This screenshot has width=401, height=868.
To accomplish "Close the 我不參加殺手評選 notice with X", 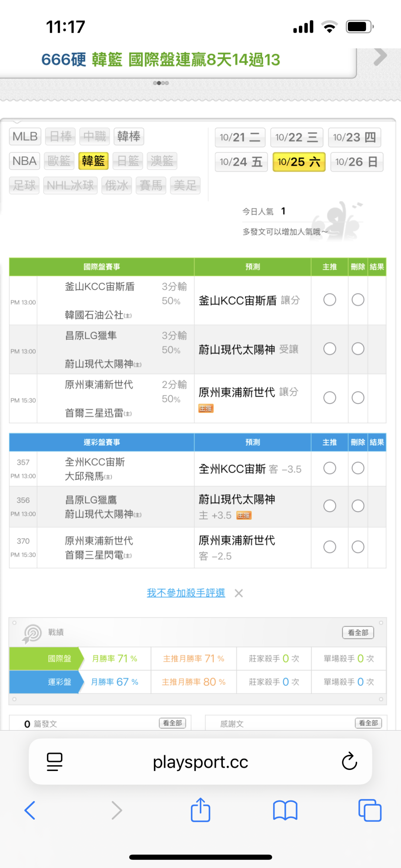I will click(x=239, y=593).
